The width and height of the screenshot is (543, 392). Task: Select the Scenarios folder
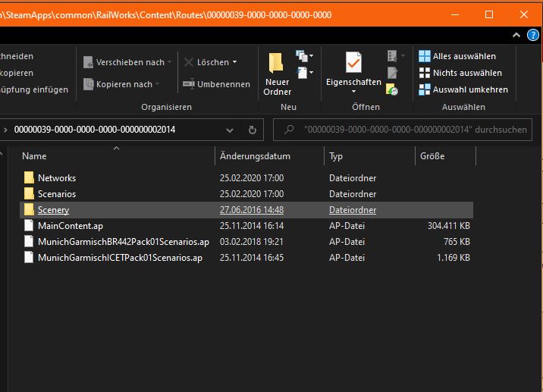pos(57,194)
